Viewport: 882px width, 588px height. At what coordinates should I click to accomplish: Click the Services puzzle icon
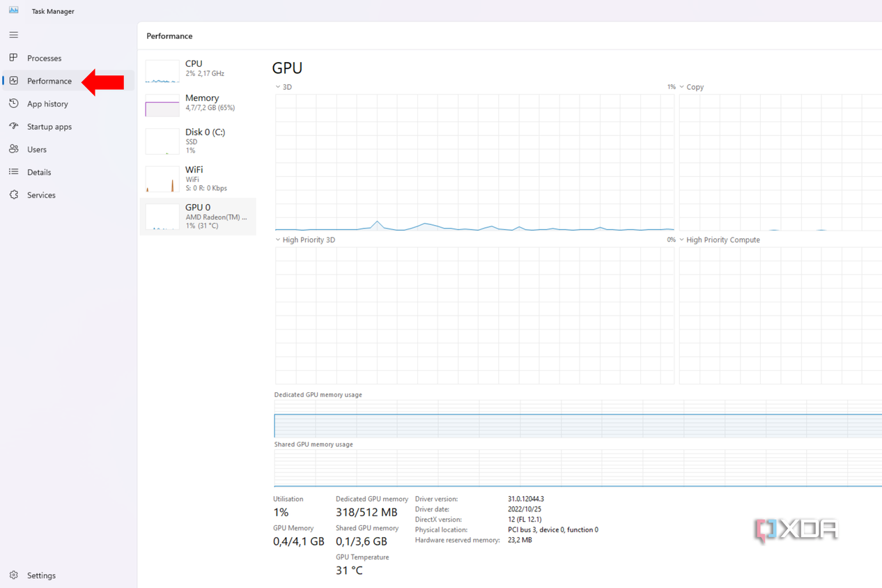click(13, 195)
